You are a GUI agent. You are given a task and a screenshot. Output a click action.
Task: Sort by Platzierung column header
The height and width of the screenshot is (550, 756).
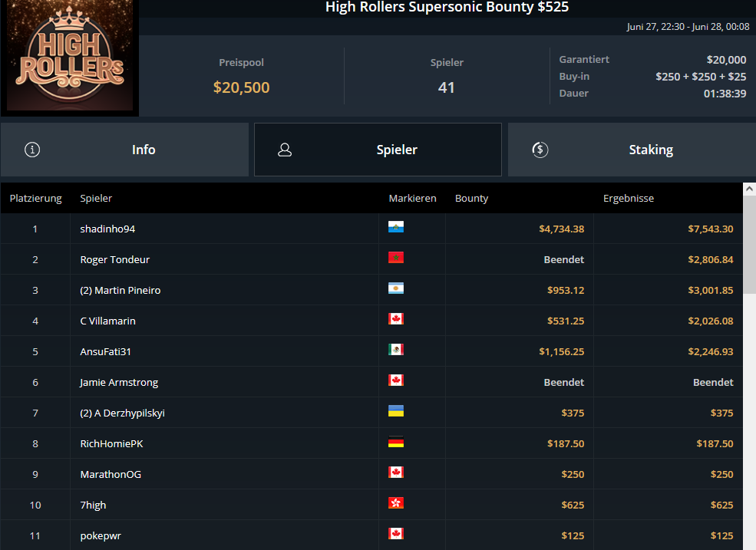[x=35, y=198]
